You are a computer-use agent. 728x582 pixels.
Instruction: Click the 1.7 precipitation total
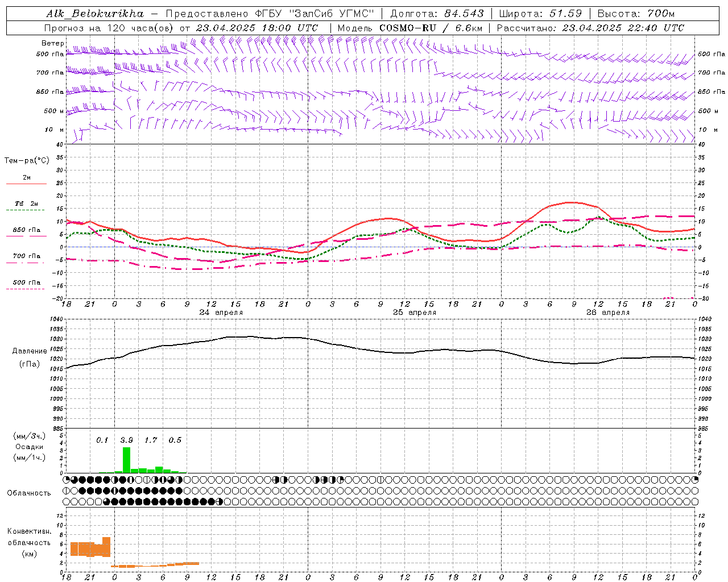(x=151, y=440)
